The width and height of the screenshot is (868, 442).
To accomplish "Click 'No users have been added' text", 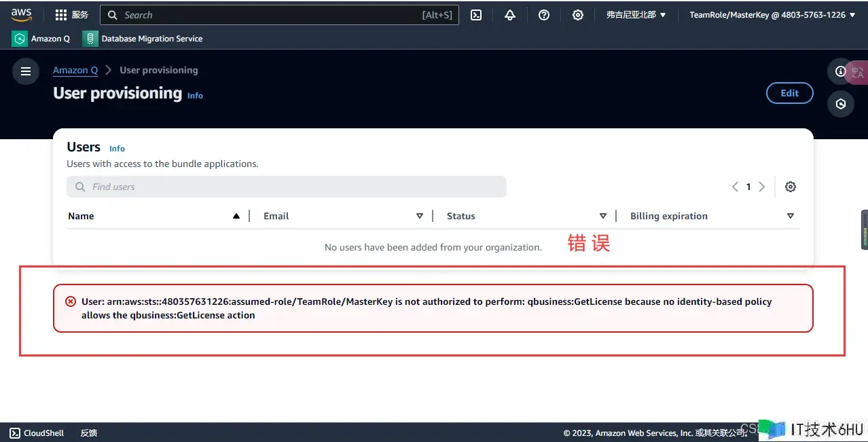I will coord(433,247).
